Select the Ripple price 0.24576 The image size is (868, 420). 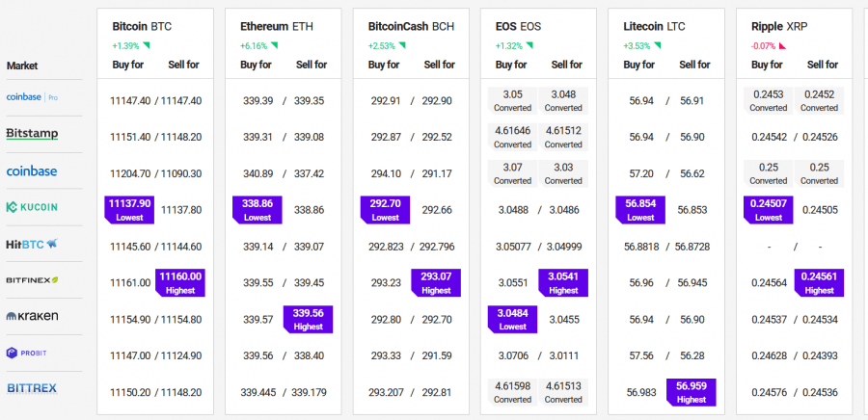769,392
